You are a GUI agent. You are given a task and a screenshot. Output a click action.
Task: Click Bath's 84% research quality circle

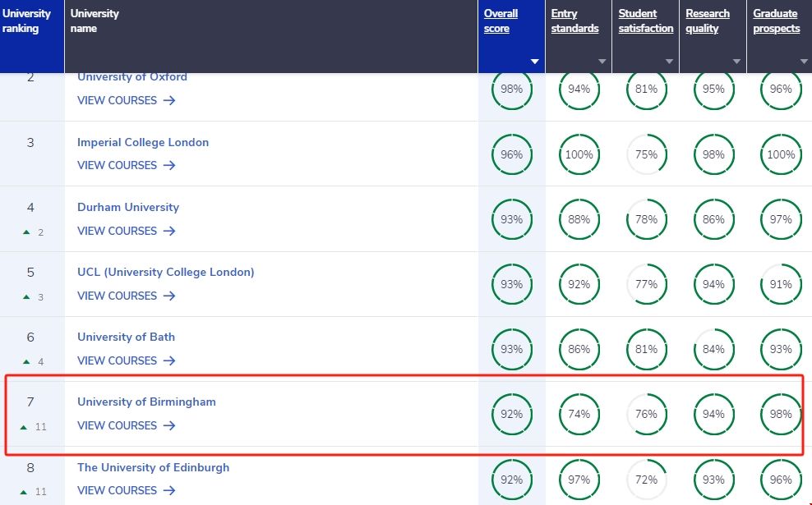pos(713,349)
